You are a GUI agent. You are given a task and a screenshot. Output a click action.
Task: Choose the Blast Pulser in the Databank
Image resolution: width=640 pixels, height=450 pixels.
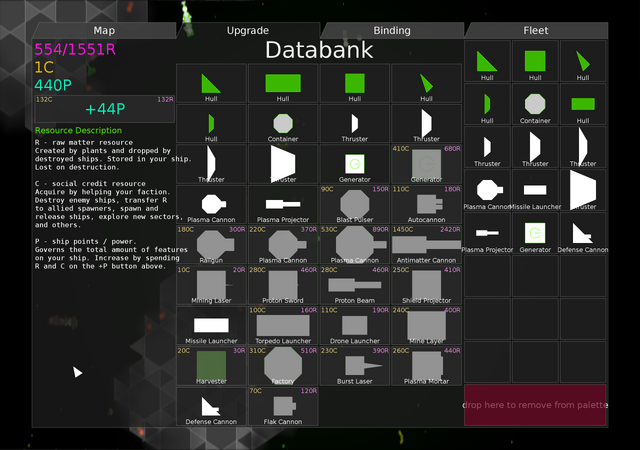(x=354, y=204)
